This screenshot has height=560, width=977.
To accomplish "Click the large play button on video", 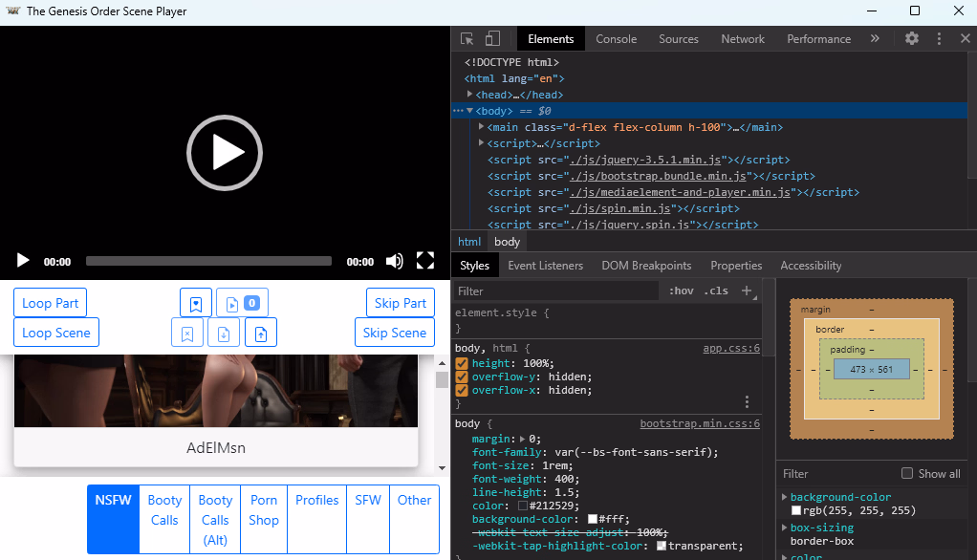I will 224,153.
